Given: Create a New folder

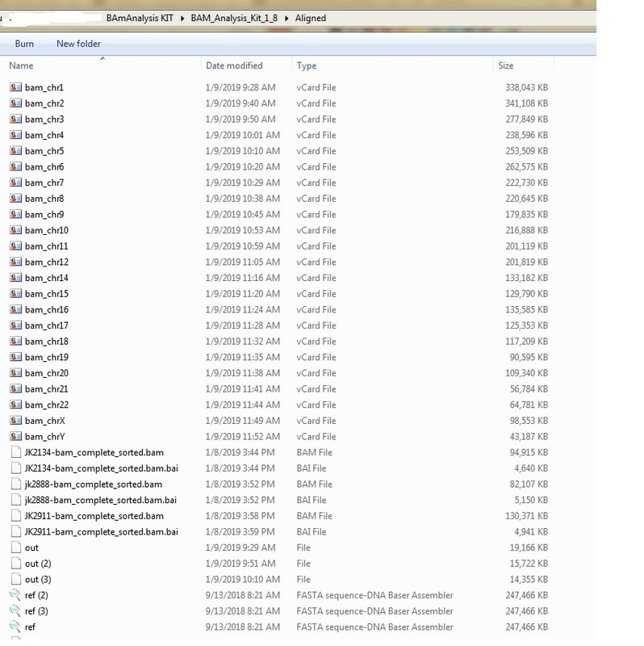Looking at the screenshot, I should (78, 44).
